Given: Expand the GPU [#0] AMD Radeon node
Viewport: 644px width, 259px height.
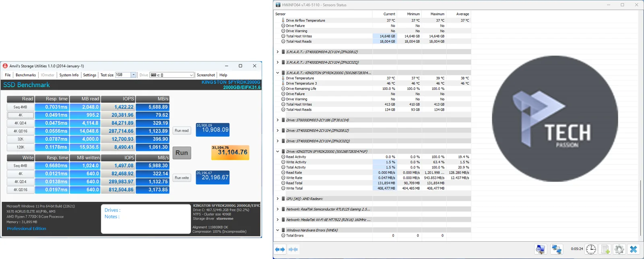Looking at the screenshot, I should (x=277, y=199).
